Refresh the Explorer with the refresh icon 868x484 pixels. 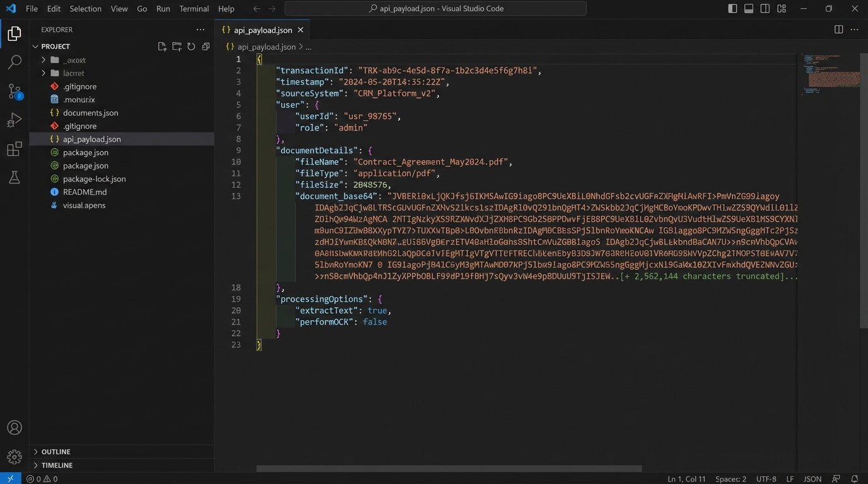pyautogui.click(x=191, y=46)
